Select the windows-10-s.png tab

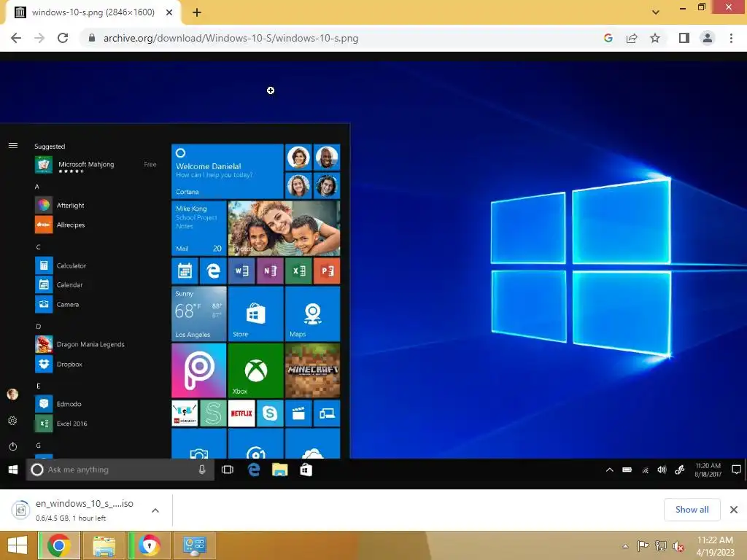(93, 13)
